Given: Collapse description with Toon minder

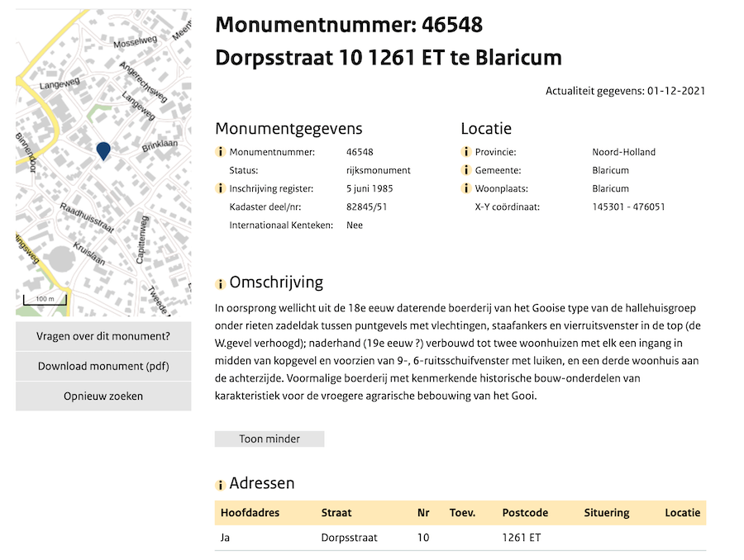Looking at the screenshot, I should (x=269, y=439).
